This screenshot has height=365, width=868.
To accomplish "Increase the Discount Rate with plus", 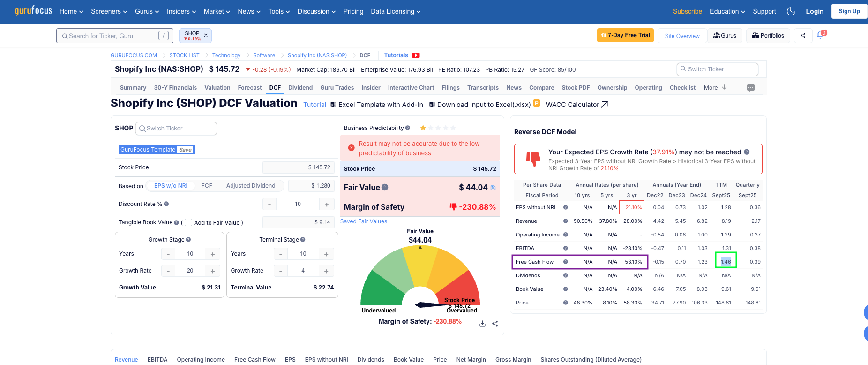I will coord(326,204).
